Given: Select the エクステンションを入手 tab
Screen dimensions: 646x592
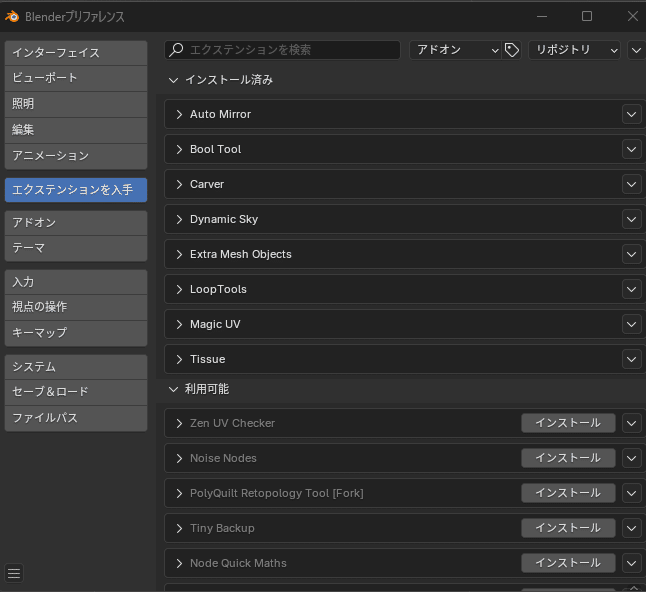Looking at the screenshot, I should click(x=76, y=190).
